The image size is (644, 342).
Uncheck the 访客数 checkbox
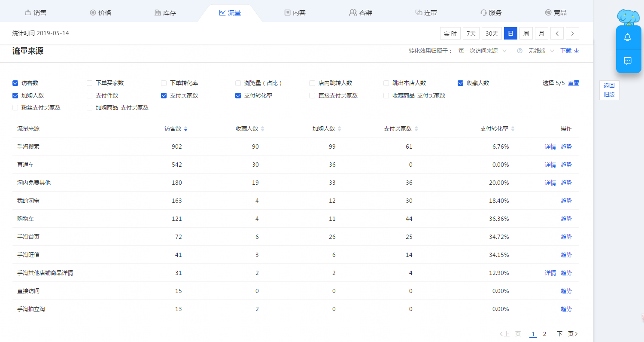15,83
